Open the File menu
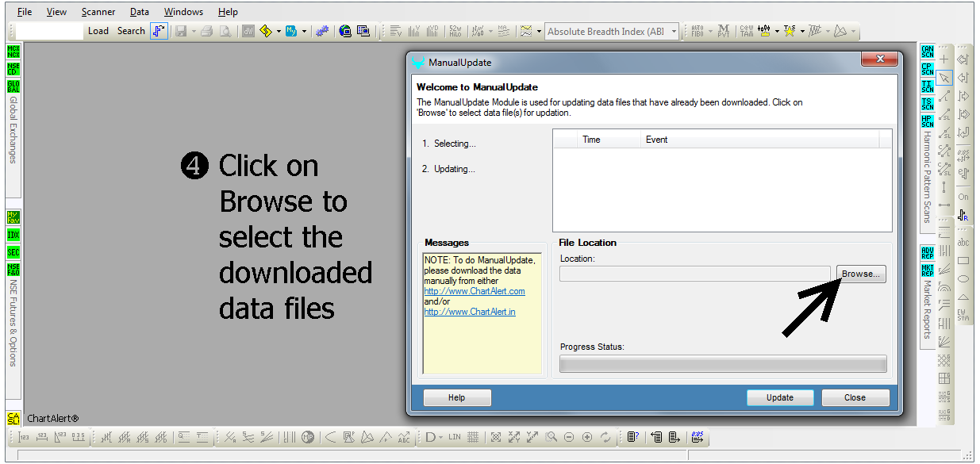The image size is (980, 464). click(x=25, y=12)
